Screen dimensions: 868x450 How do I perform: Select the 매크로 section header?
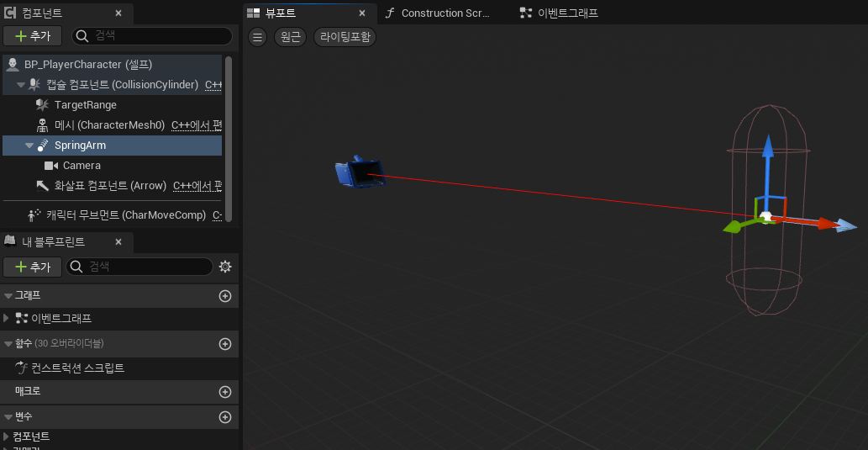(119, 392)
